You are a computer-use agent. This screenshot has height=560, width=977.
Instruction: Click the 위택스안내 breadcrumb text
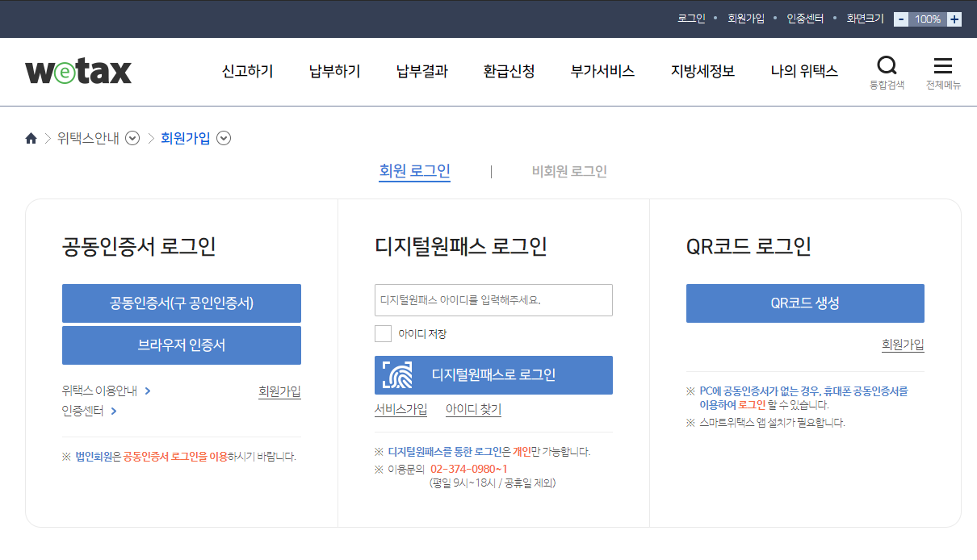tap(88, 138)
